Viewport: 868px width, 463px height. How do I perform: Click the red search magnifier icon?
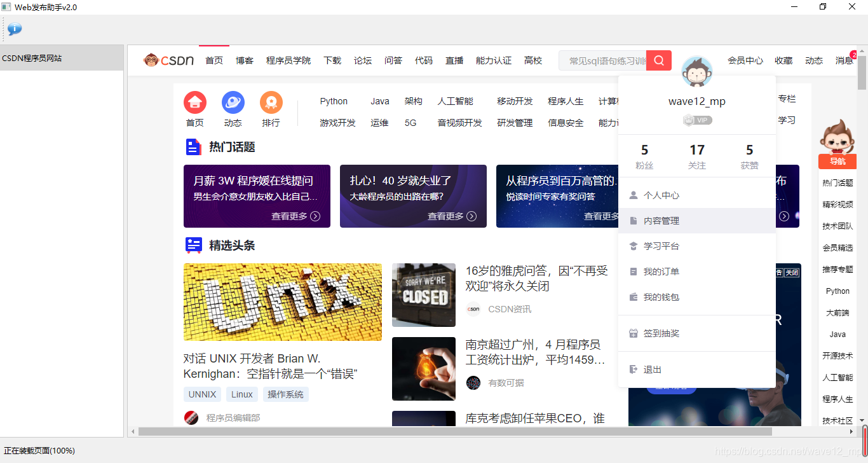[x=659, y=60]
